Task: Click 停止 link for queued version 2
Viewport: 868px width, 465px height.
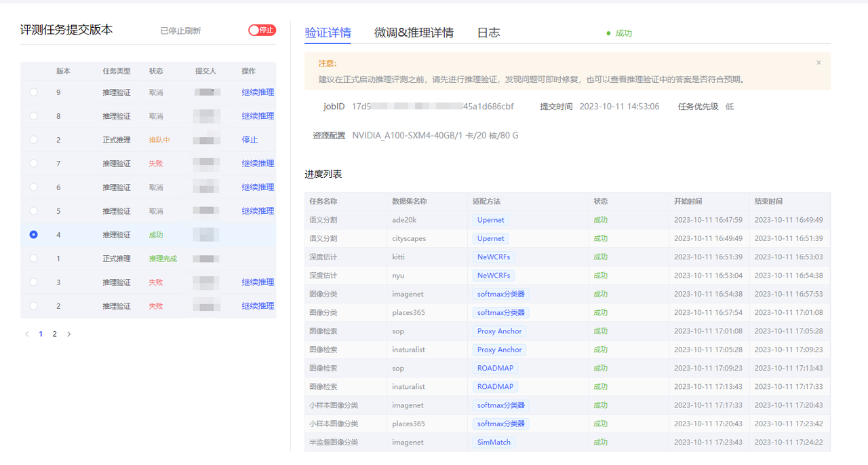Action: coord(250,140)
